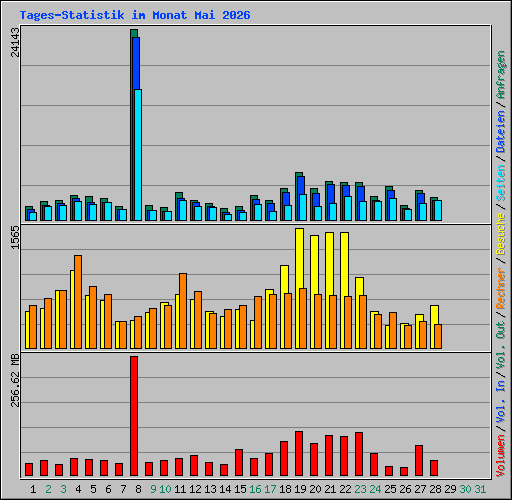Click the Besuche legend label
Image resolution: width=512 pixels, height=500 pixels.
point(501,234)
